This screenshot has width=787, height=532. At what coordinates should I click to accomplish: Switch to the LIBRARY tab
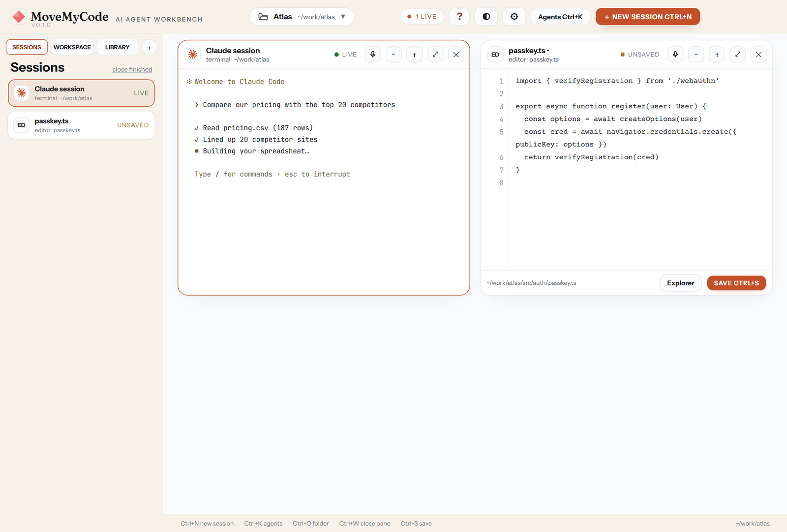click(117, 47)
